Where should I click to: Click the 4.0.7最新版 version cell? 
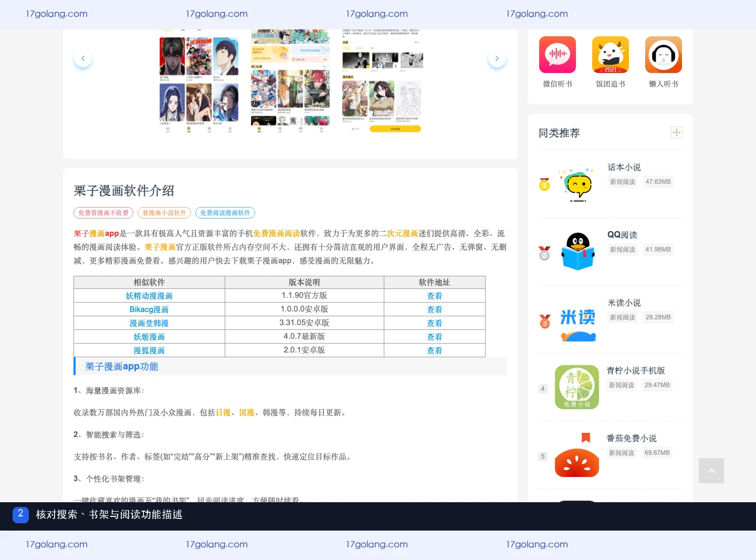(x=304, y=337)
